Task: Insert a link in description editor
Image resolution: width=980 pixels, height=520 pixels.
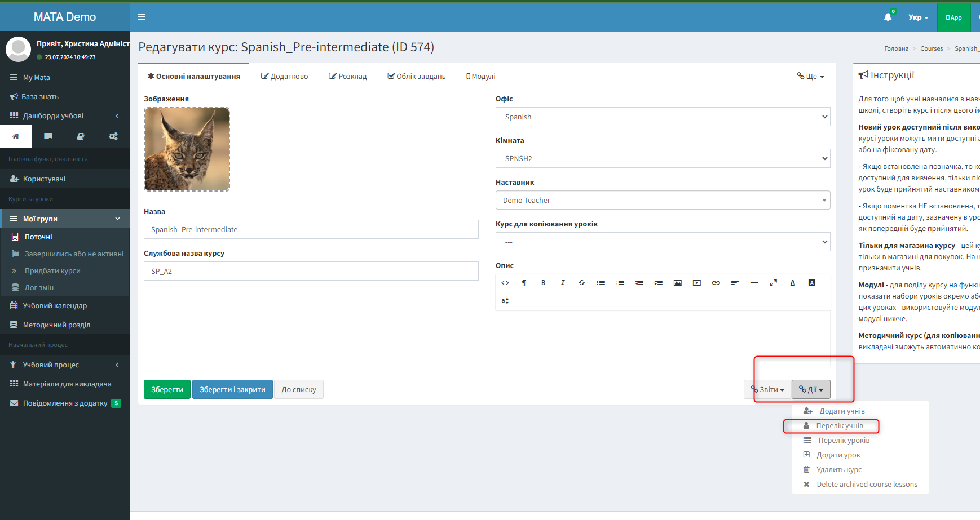Action: pyautogui.click(x=716, y=283)
